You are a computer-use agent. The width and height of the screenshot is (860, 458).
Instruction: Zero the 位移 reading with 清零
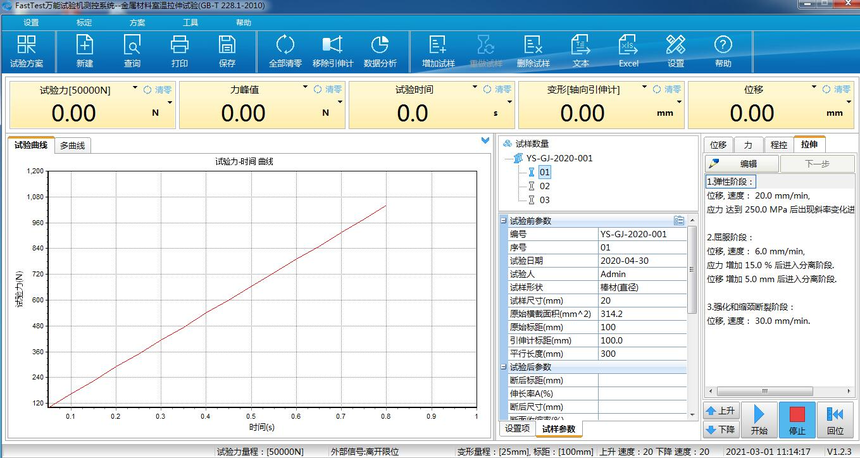coord(837,89)
